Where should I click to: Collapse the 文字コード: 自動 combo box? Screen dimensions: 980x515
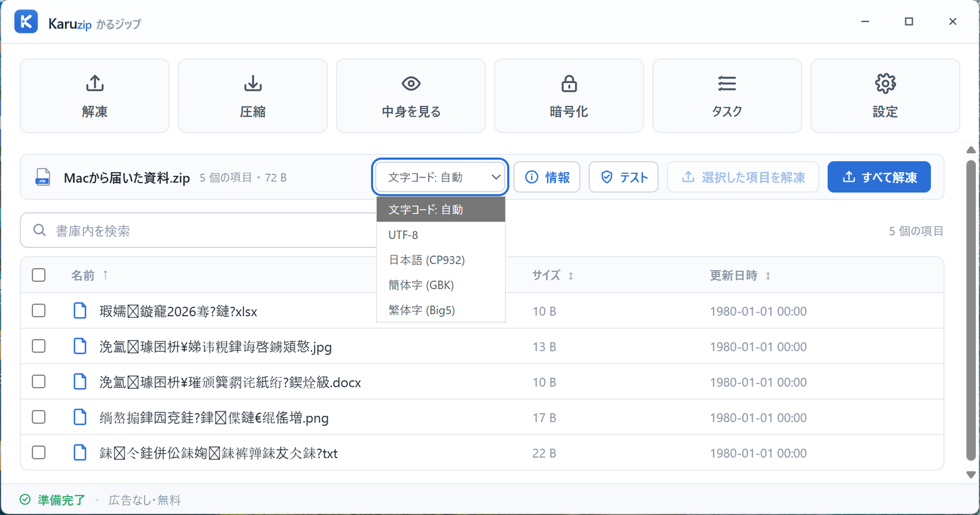click(x=440, y=177)
